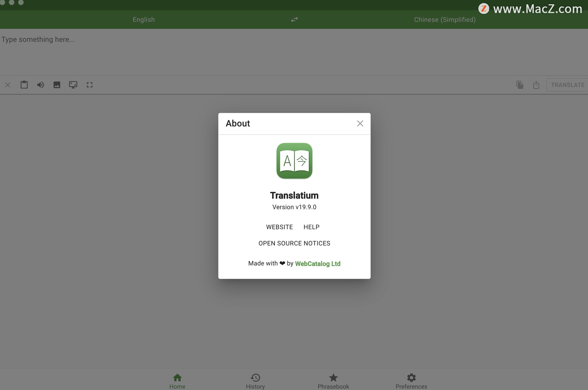Expand the input area with the fullscreen icon
Image resolution: width=588 pixels, height=390 pixels.
[89, 85]
